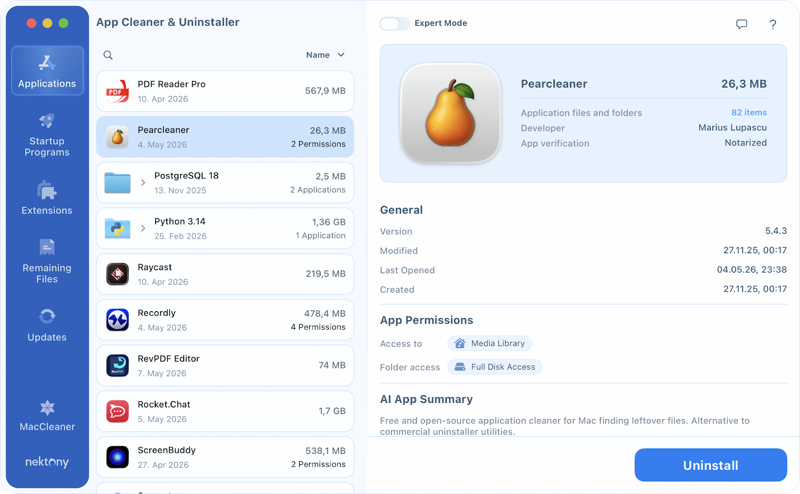
Task: Click the Python 3.14 folder icon
Action: pos(117,228)
